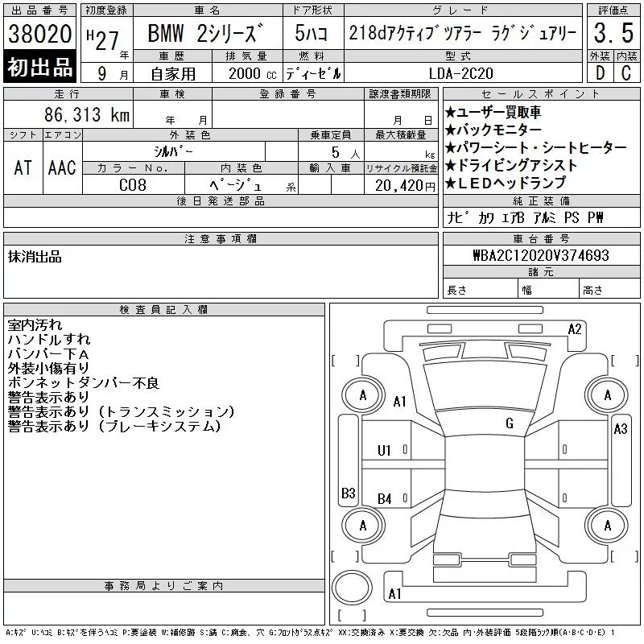Click the B3 mark on side sill

click(x=349, y=493)
